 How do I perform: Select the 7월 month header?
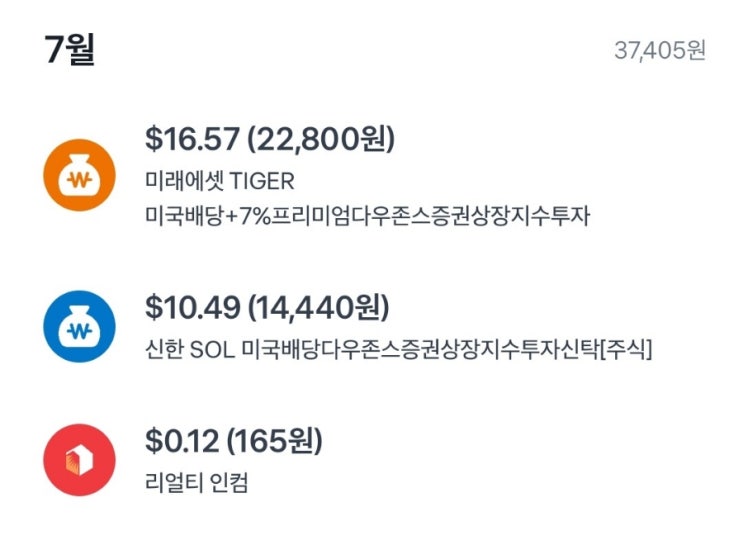70,50
